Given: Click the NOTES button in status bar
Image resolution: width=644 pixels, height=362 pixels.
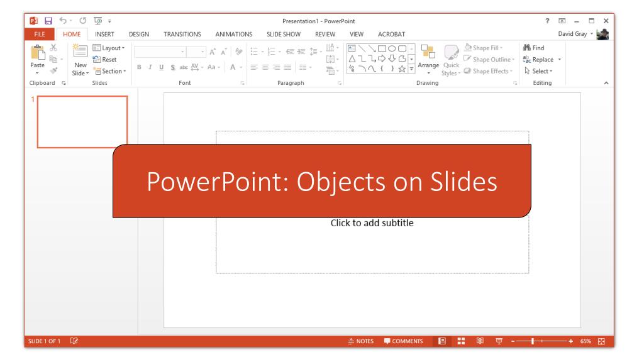Looking at the screenshot, I should pos(361,341).
